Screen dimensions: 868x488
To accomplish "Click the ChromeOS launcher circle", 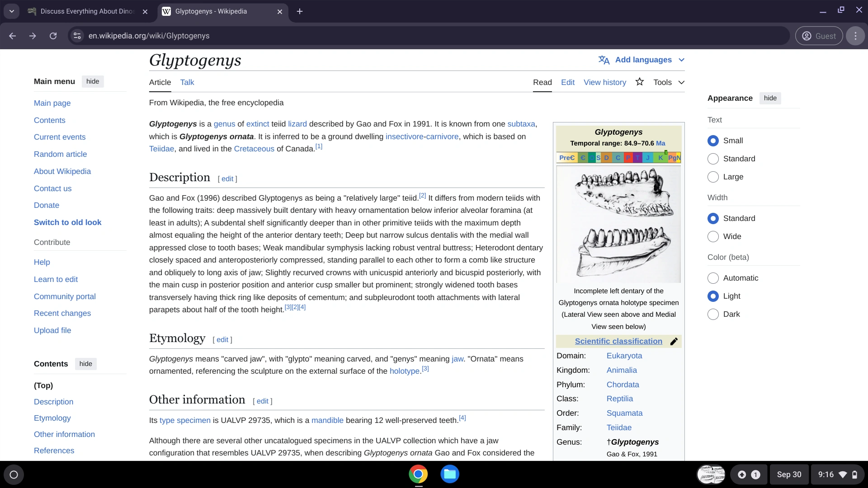I will pos(14,474).
